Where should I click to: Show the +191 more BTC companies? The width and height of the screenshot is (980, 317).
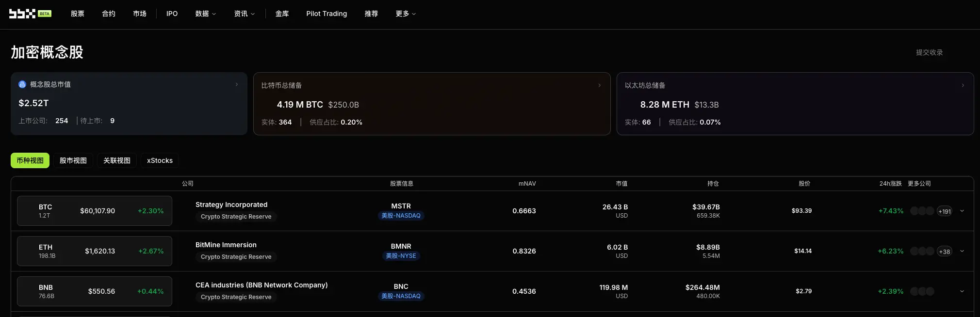945,211
